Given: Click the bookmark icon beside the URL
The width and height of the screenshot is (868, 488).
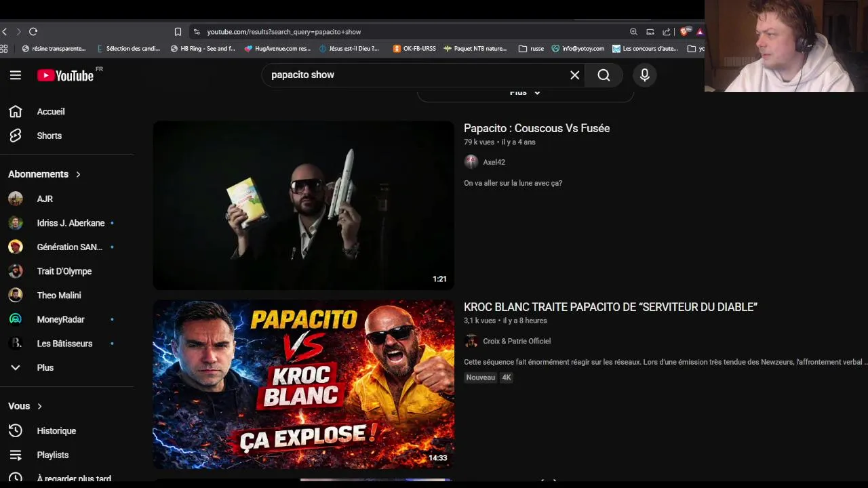Looking at the screenshot, I should click(178, 32).
